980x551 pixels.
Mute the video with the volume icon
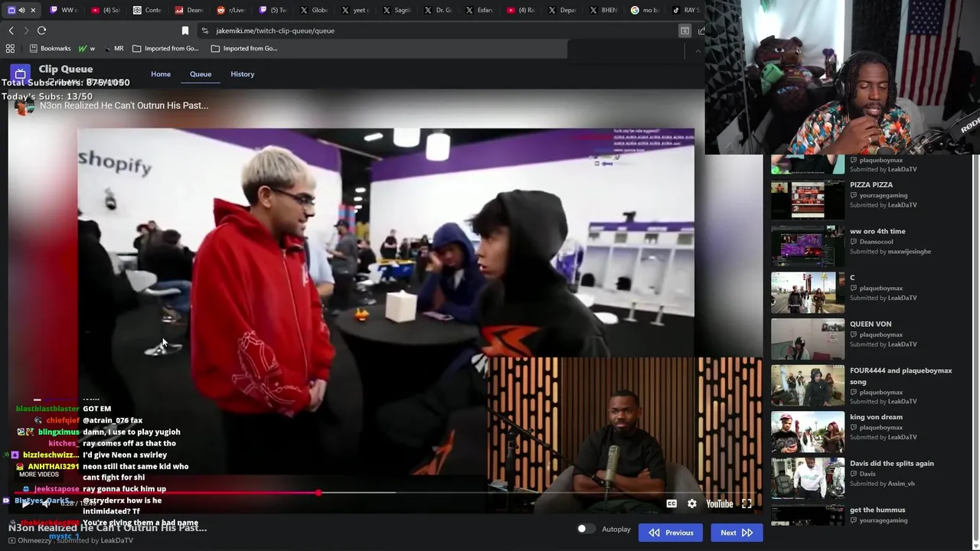pos(47,504)
